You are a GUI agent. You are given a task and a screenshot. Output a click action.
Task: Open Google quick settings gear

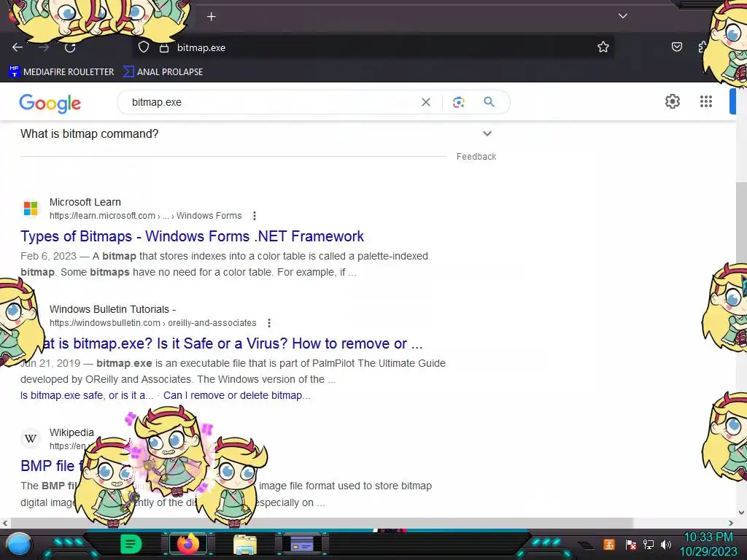672,101
